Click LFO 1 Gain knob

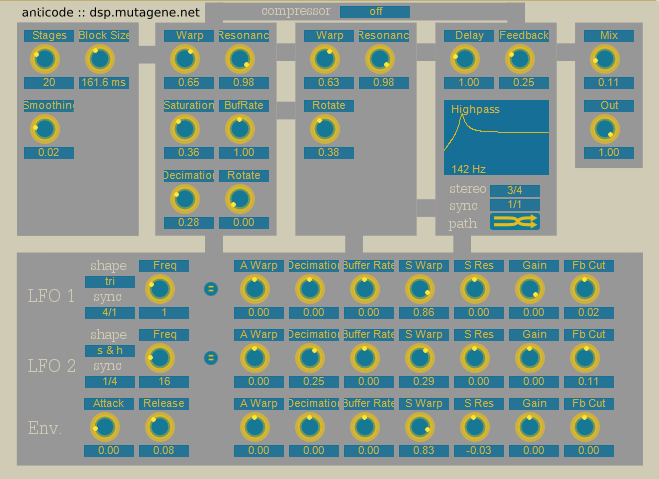pos(530,289)
